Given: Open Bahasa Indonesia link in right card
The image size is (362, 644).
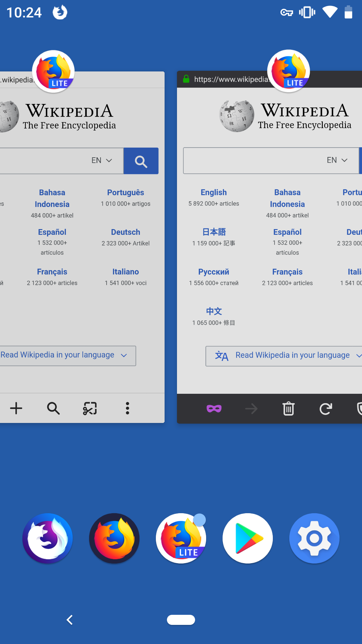Looking at the screenshot, I should 288,198.
